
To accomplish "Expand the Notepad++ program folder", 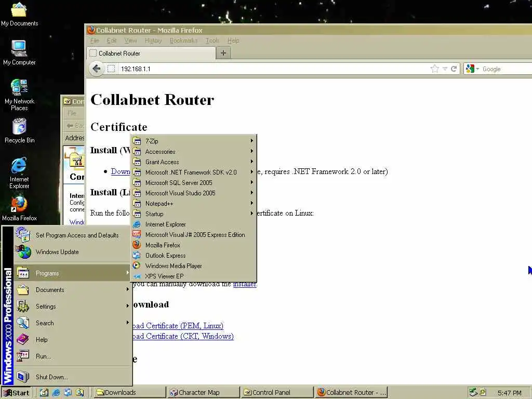I will (194, 204).
